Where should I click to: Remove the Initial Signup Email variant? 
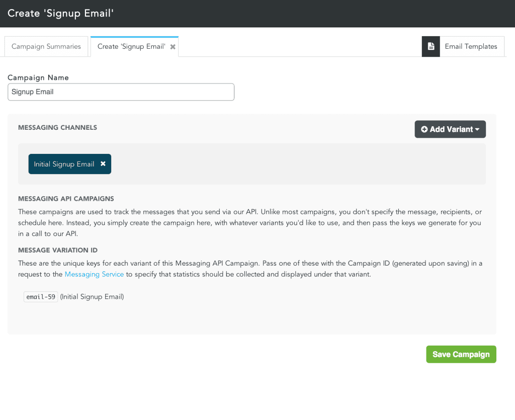coord(103,164)
